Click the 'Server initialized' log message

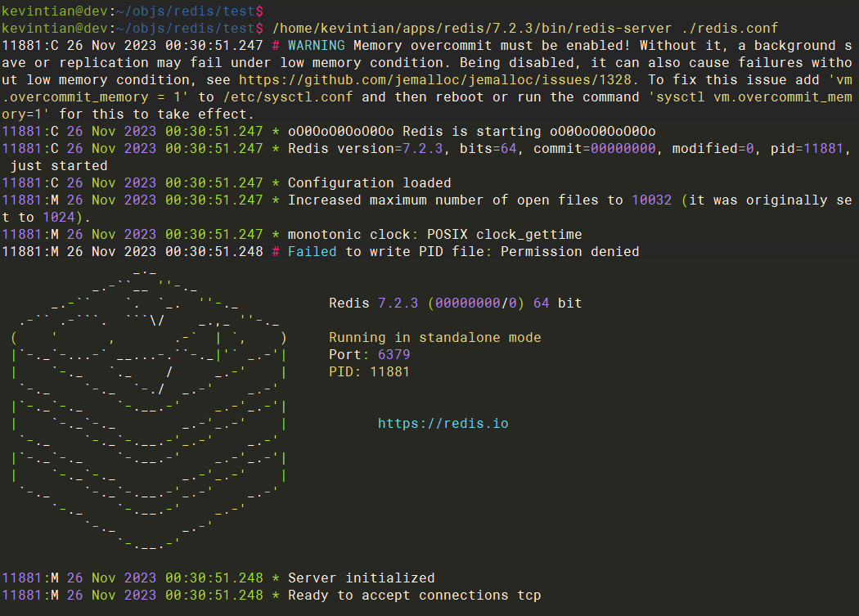click(361, 578)
